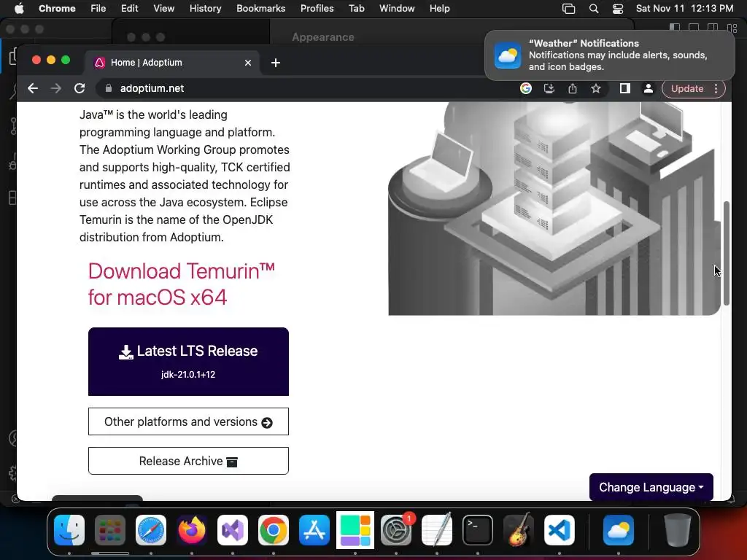Open Chrome profile avatar icon

click(649, 88)
